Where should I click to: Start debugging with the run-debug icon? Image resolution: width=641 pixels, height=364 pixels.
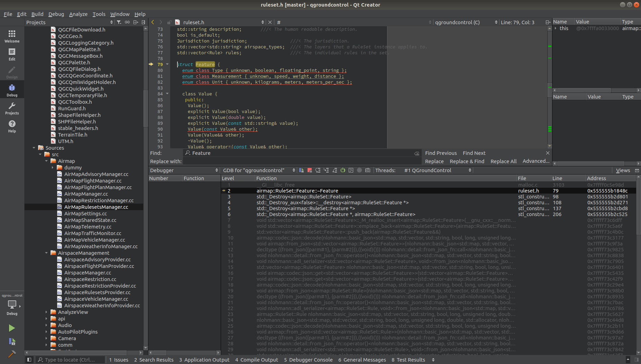(12, 342)
